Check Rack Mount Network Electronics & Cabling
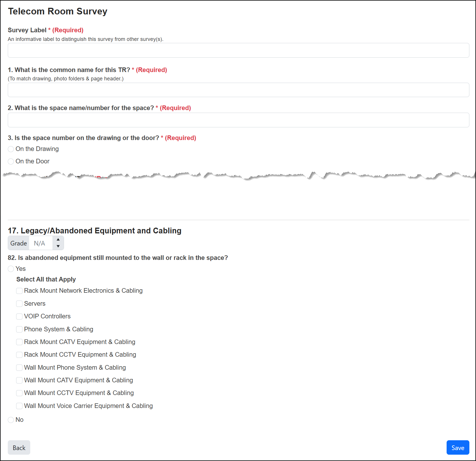The height and width of the screenshot is (461, 476). click(19, 291)
